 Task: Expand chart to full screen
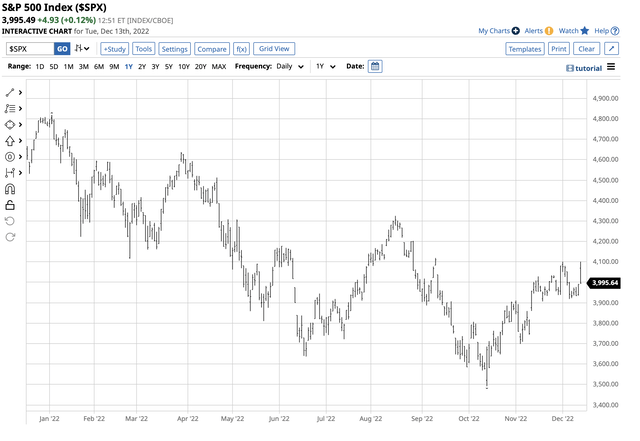tap(611, 49)
